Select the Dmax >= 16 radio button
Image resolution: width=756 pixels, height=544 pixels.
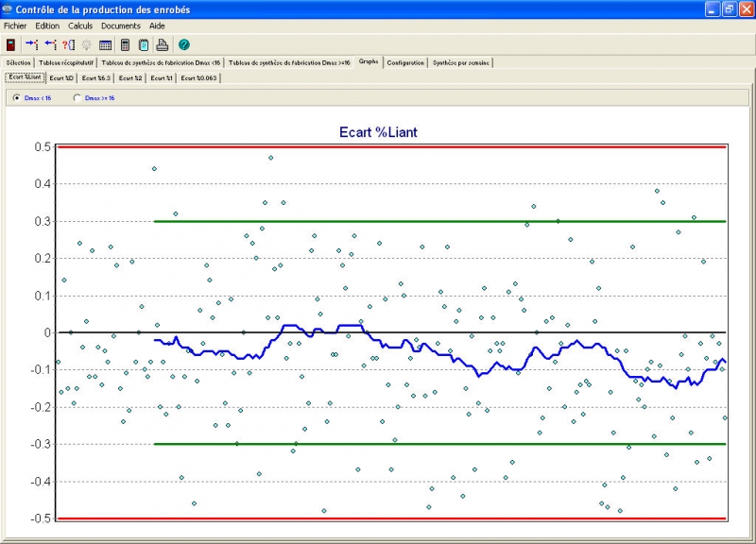(x=77, y=98)
